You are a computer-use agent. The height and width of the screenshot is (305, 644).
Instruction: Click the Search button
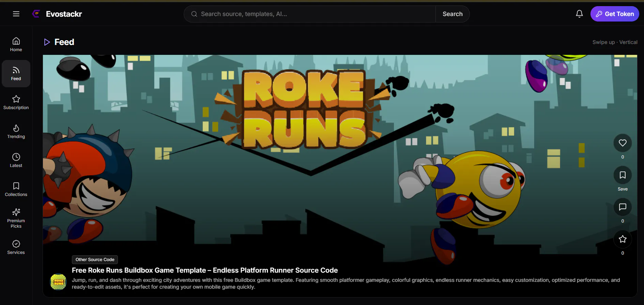453,14
